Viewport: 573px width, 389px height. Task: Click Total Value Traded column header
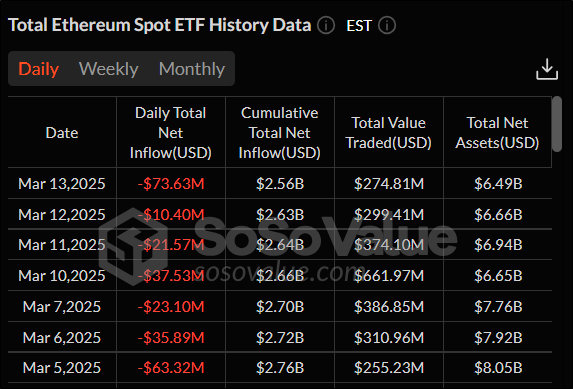[388, 133]
